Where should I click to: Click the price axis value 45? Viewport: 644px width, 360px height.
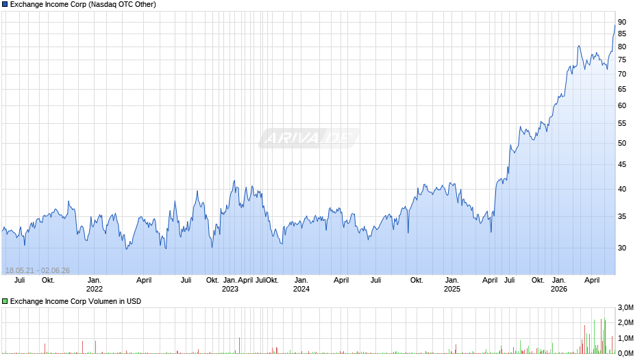622,165
